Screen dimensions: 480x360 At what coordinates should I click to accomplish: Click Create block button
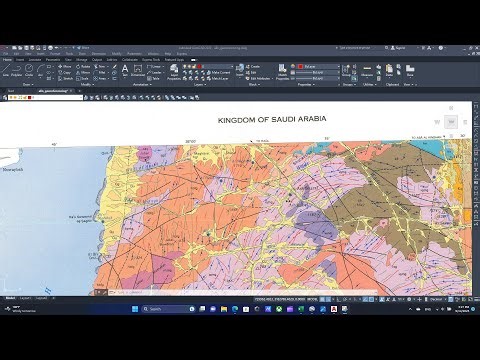tap(253, 66)
